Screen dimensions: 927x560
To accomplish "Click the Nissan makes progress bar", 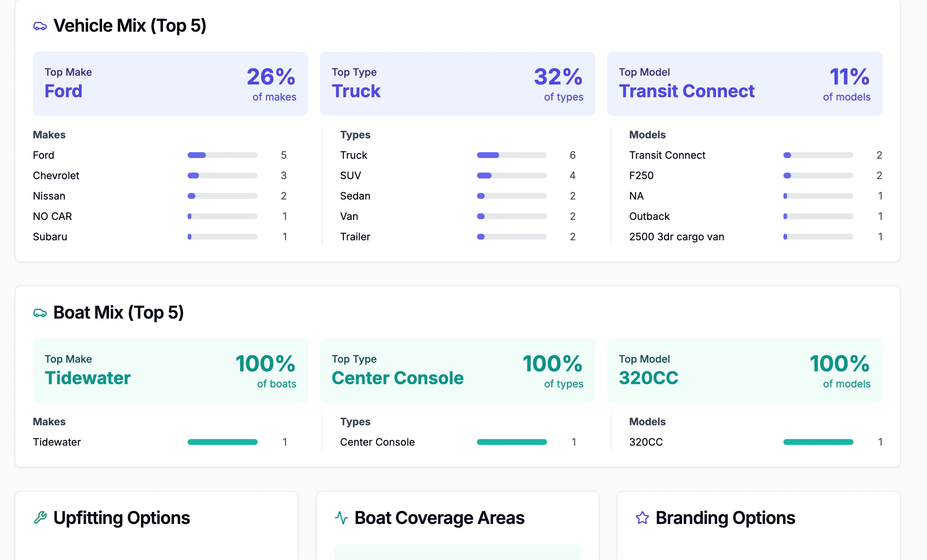I will 222,196.
